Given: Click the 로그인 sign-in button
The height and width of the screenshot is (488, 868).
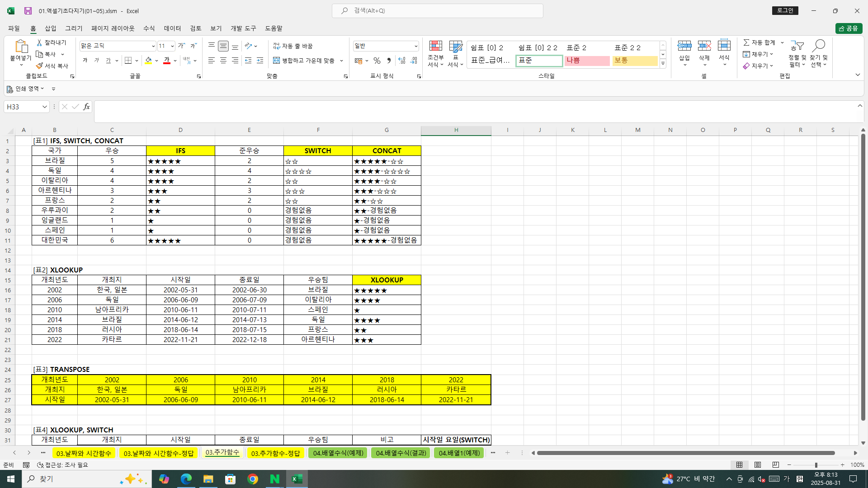Looking at the screenshot, I should click(x=785, y=10).
